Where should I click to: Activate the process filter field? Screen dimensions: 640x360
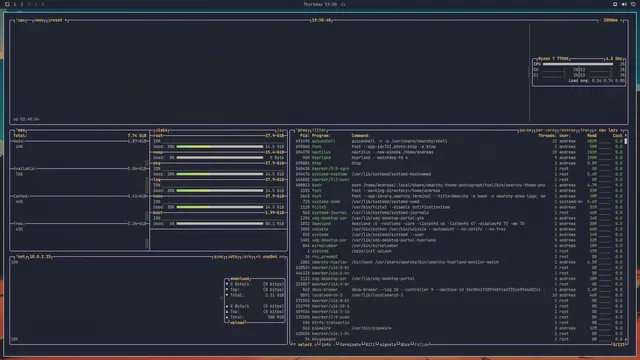pos(319,130)
